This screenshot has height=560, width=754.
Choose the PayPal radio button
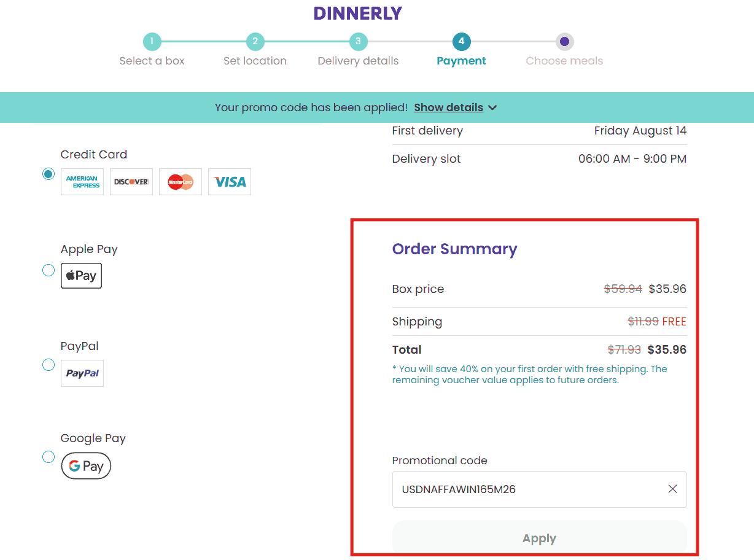coord(49,365)
